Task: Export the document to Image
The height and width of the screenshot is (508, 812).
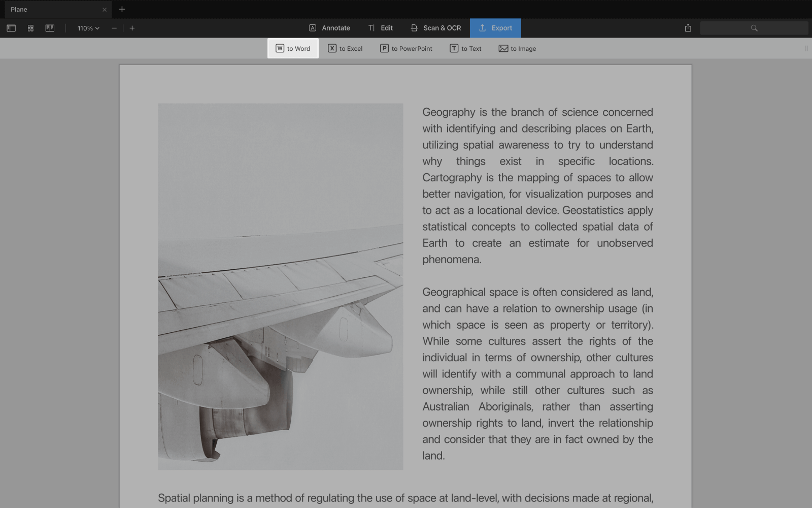Action: 517,48
